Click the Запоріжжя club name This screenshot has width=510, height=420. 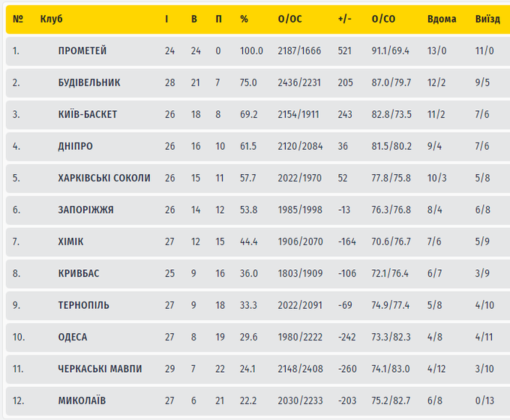click(x=86, y=210)
